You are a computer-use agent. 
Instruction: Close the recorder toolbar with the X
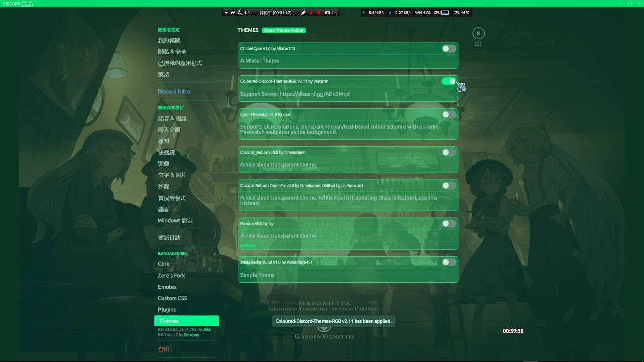point(336,13)
